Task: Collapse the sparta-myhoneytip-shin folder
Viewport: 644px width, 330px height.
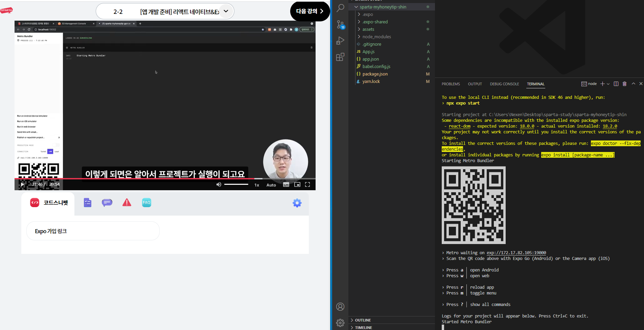Action: click(391, 7)
